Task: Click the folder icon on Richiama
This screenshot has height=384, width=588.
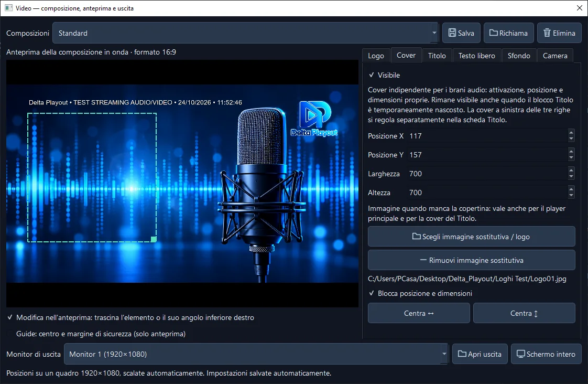Action: [x=494, y=33]
